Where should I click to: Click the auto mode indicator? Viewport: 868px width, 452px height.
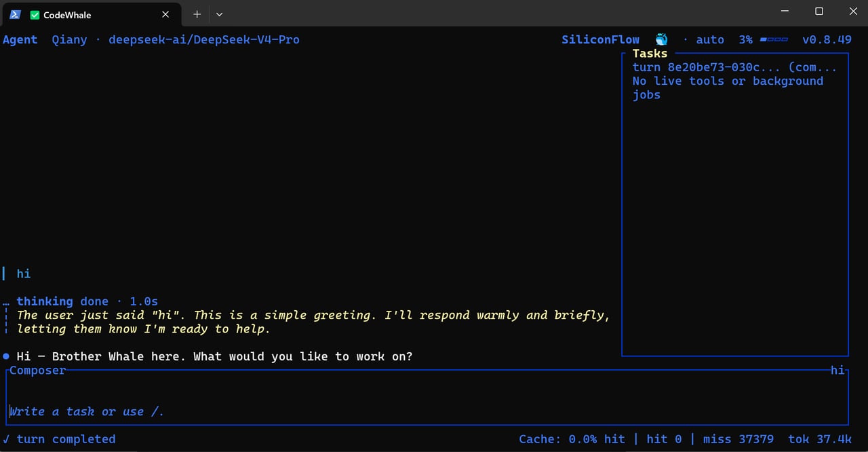click(710, 39)
